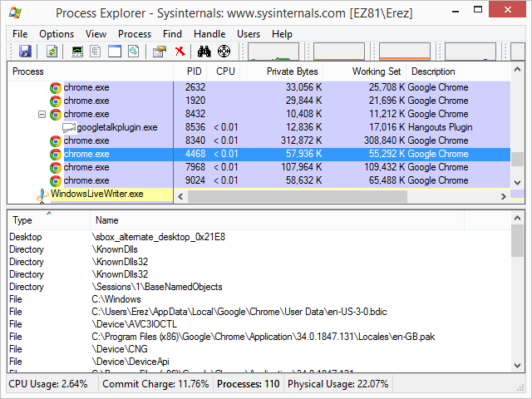Click the Show Lower Pane toolbar icon

(114, 52)
